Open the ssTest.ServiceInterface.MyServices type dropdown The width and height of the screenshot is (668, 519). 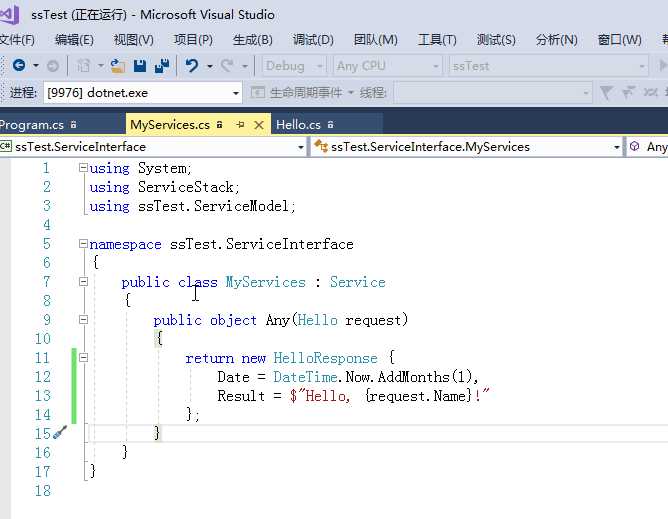[x=617, y=147]
